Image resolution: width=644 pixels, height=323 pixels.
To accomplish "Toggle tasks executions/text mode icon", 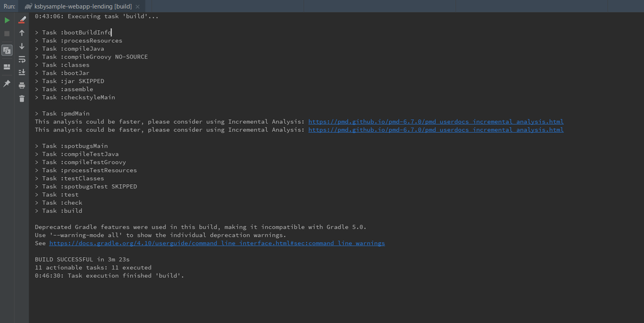I will (7, 50).
